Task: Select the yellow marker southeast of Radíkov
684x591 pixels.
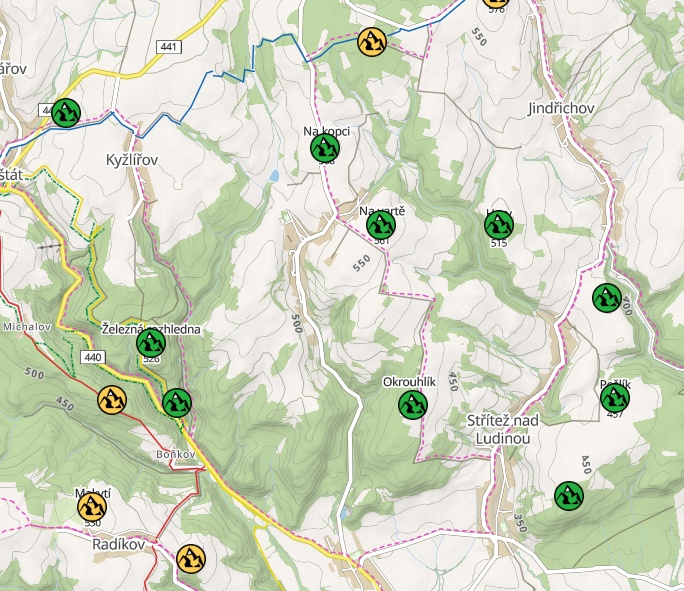Action: pyautogui.click(x=190, y=558)
